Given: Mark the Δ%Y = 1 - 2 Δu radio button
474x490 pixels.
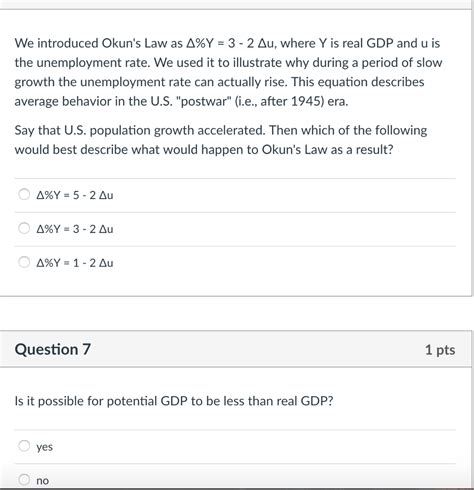Looking at the screenshot, I should click(x=24, y=262).
